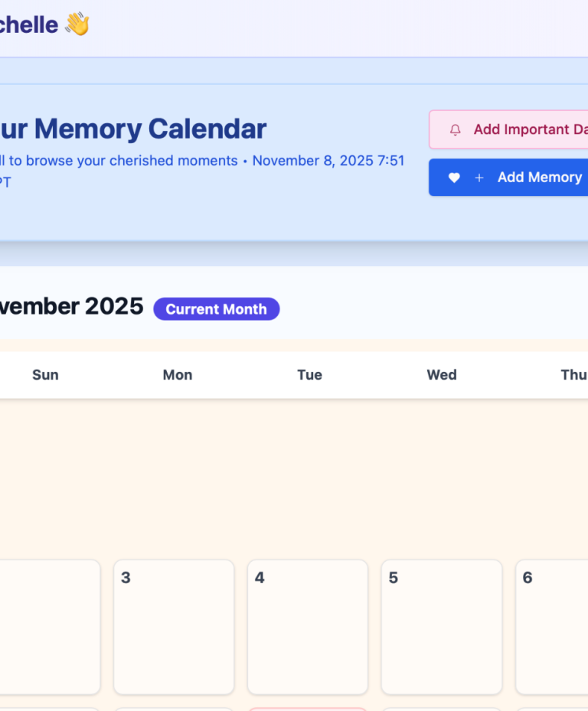Viewport: 588px width, 711px height.
Task: Click the heart icon on Add Memory
Action: [x=454, y=178]
